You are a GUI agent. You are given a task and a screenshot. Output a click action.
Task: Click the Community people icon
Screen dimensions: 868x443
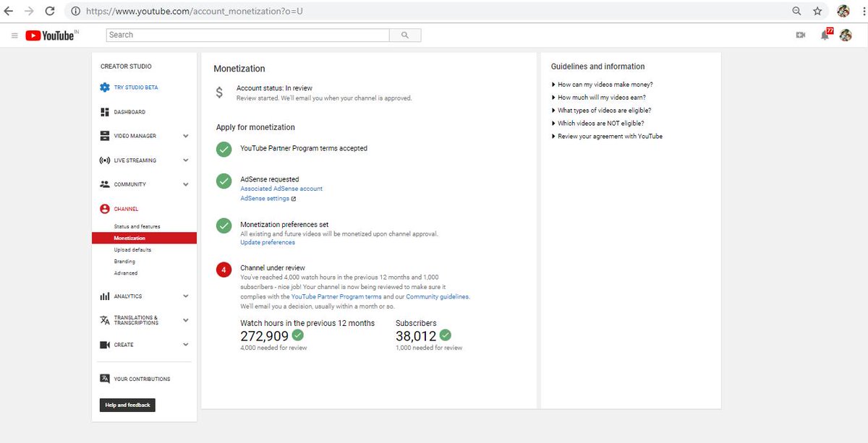105,184
